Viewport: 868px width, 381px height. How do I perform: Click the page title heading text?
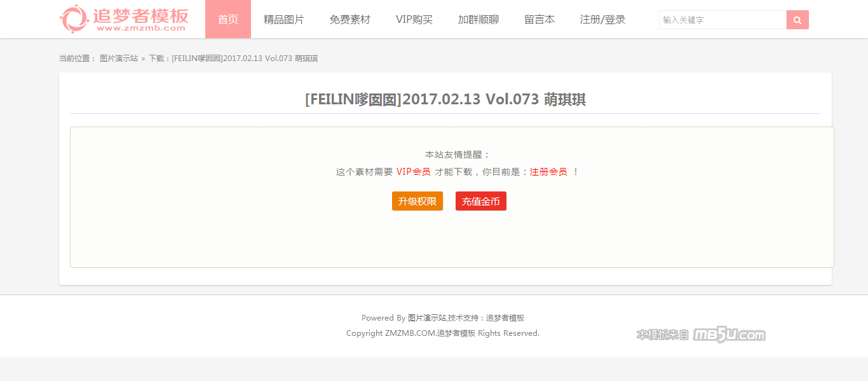point(445,100)
